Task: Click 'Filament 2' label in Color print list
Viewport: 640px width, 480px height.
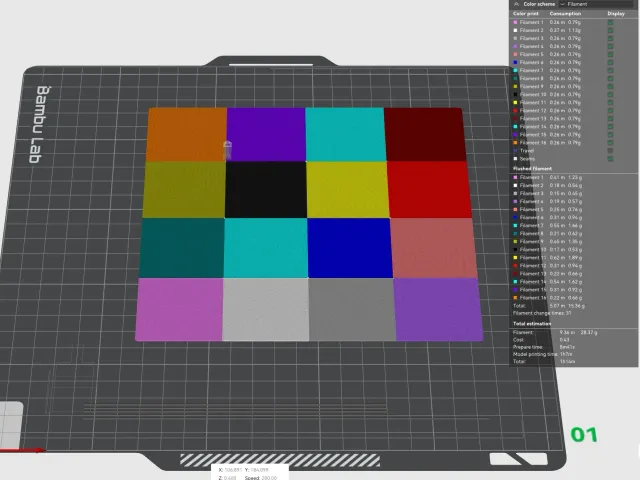Action: click(531, 30)
